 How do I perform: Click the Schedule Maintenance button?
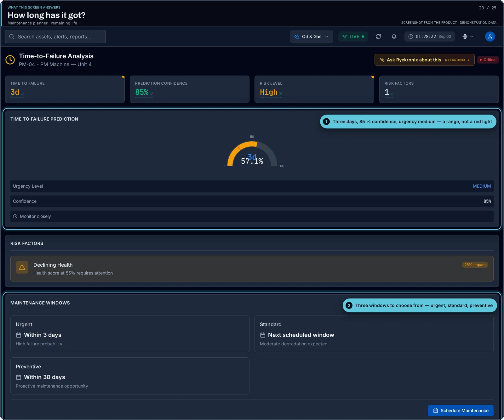point(461,411)
